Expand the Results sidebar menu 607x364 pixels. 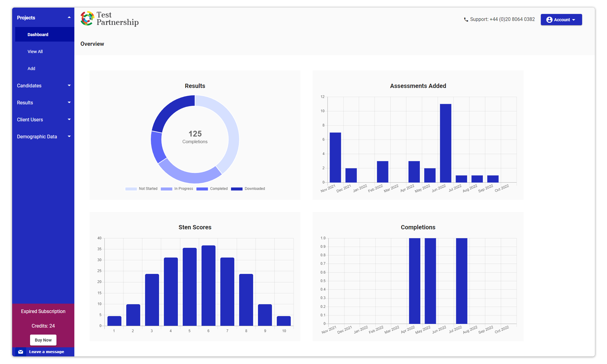click(x=69, y=103)
